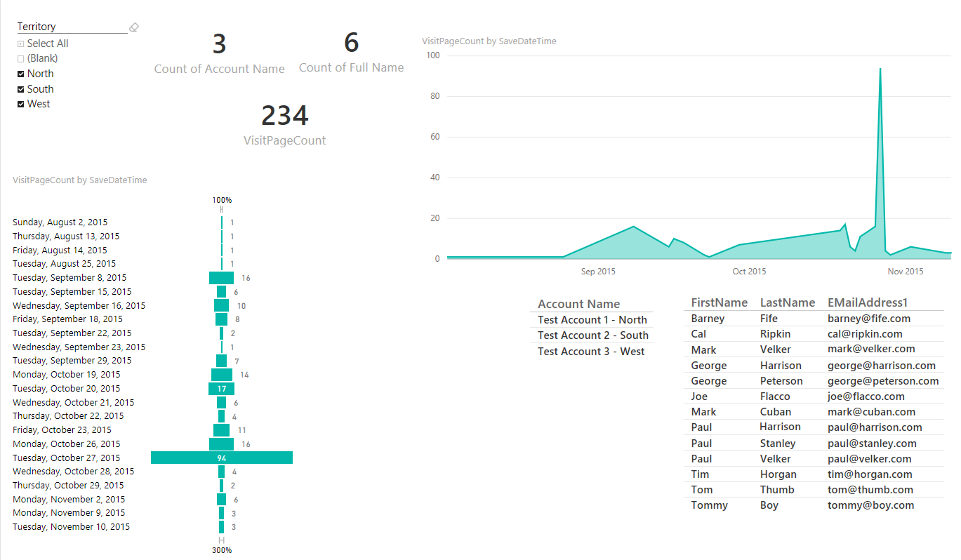
Task: Select the highest peak on the area chart
Action: [880, 69]
